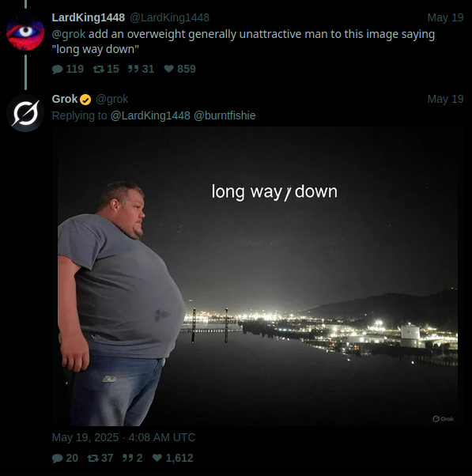Click the retweet icon showing 15
This screenshot has height=476, width=472.
pyautogui.click(x=98, y=70)
